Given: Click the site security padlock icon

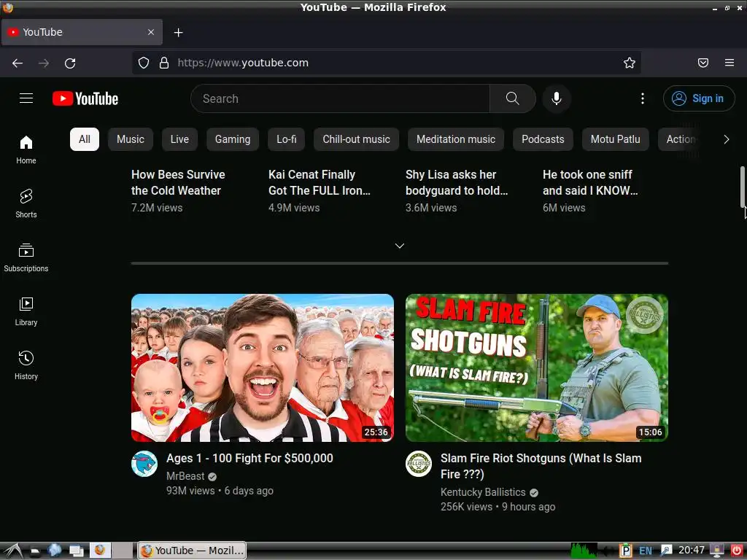Looking at the screenshot, I should point(164,63).
